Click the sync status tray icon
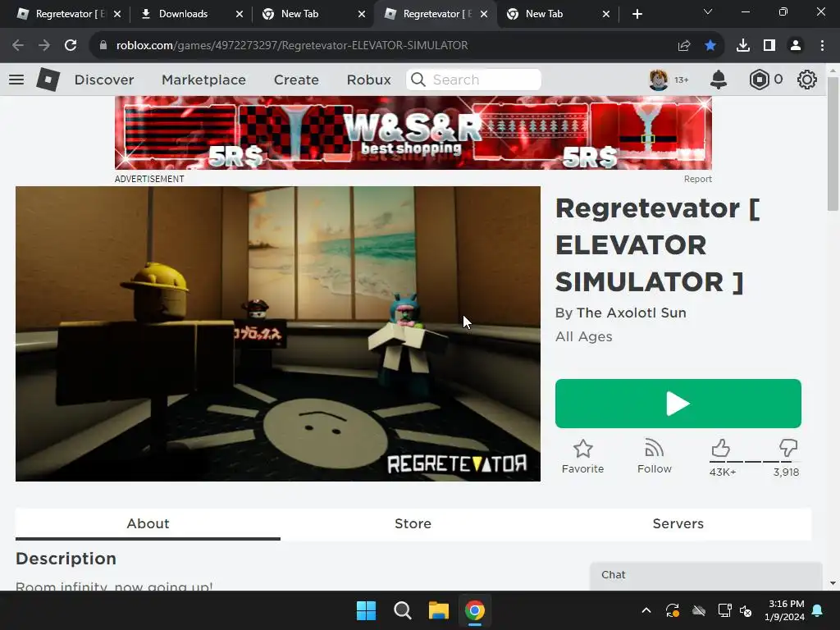The width and height of the screenshot is (840, 630). 673,610
